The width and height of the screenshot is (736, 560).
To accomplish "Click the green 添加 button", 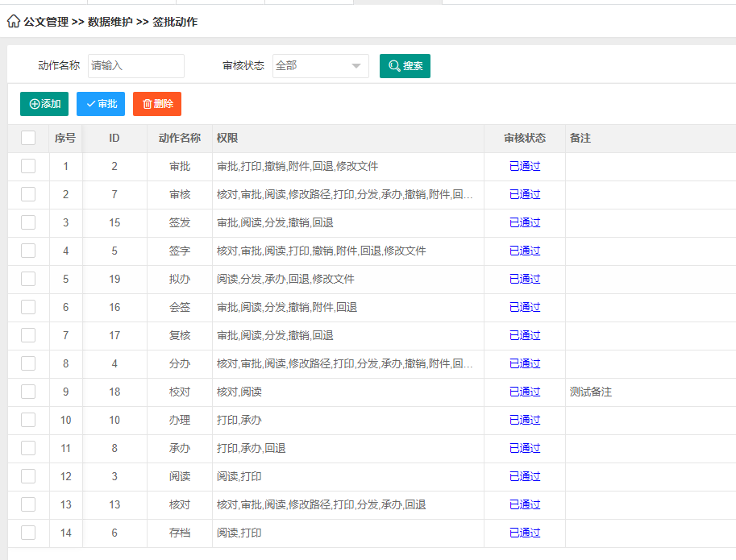I will pos(44,104).
